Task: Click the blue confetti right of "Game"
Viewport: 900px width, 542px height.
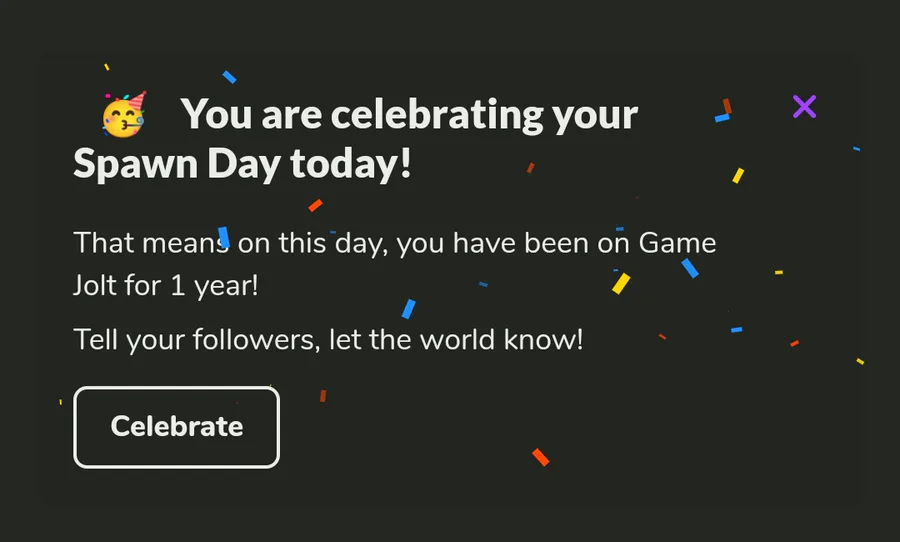Action: tap(689, 268)
